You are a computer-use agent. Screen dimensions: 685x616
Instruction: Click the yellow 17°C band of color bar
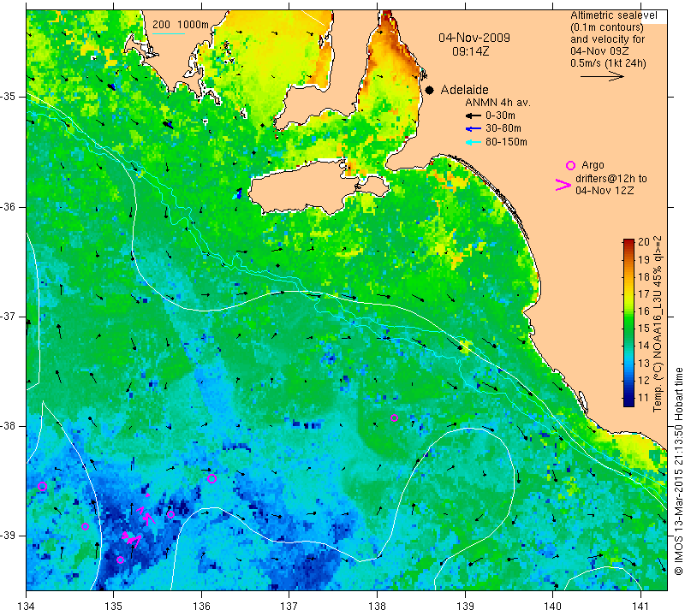pos(628,294)
